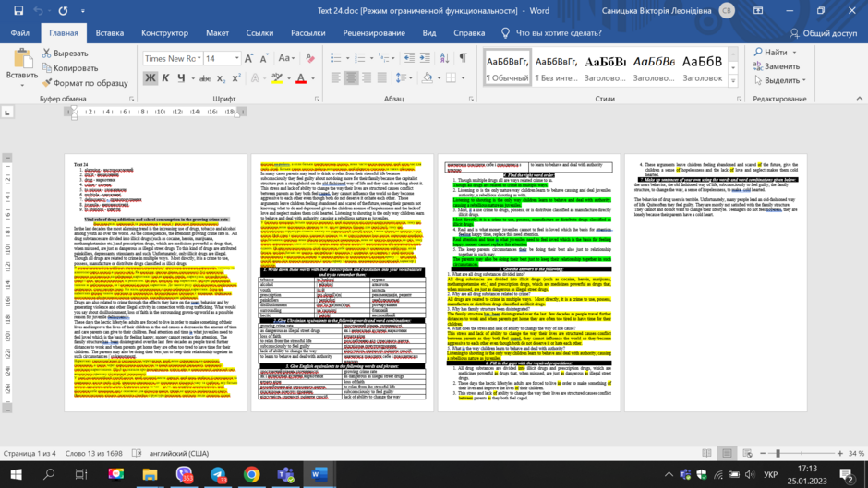Copy the selection with Копировать
868x488 pixels.
(70, 68)
